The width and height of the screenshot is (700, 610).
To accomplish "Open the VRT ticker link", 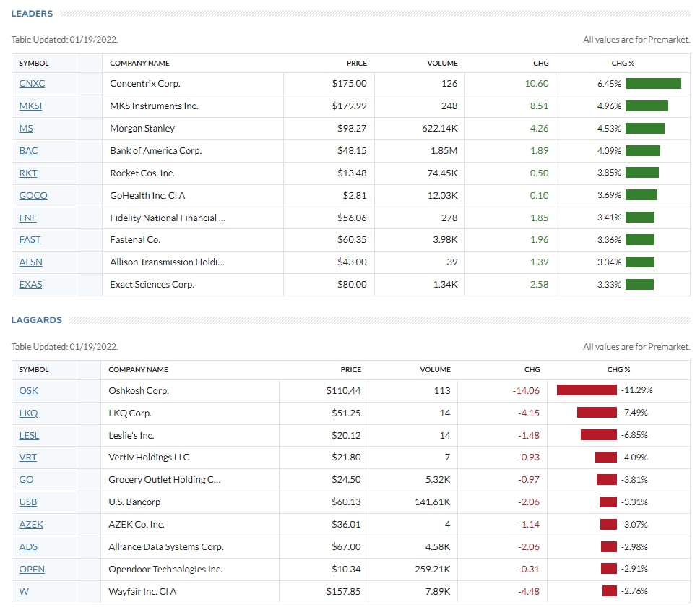I will pos(27,457).
